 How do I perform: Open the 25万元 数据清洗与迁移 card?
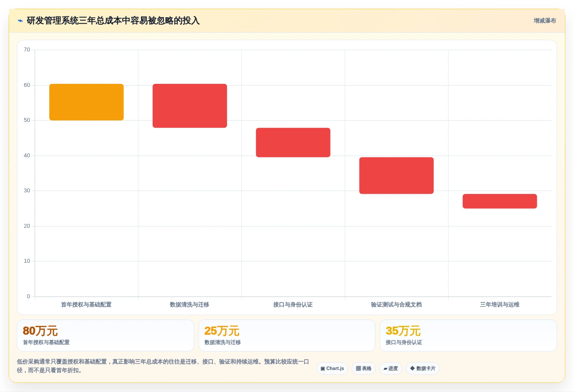pos(287,335)
